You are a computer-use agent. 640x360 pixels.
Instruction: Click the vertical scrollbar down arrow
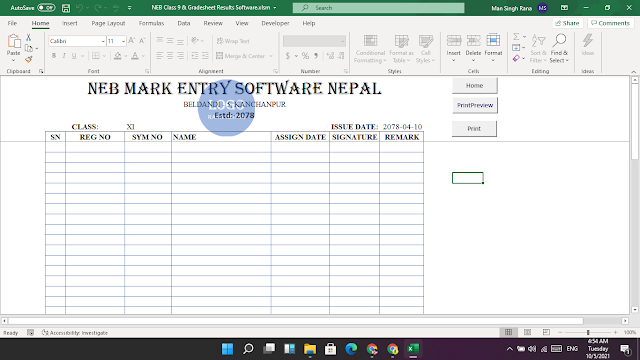pos(635,310)
